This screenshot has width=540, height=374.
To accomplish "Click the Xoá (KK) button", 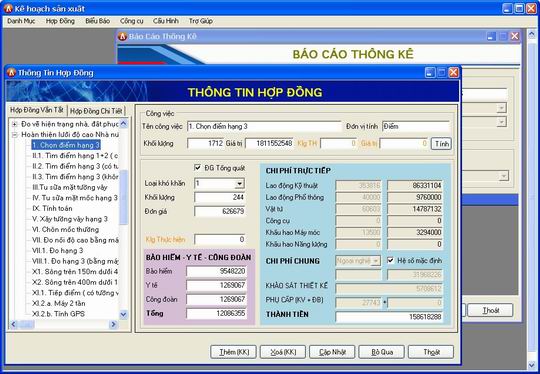I will [x=283, y=352].
